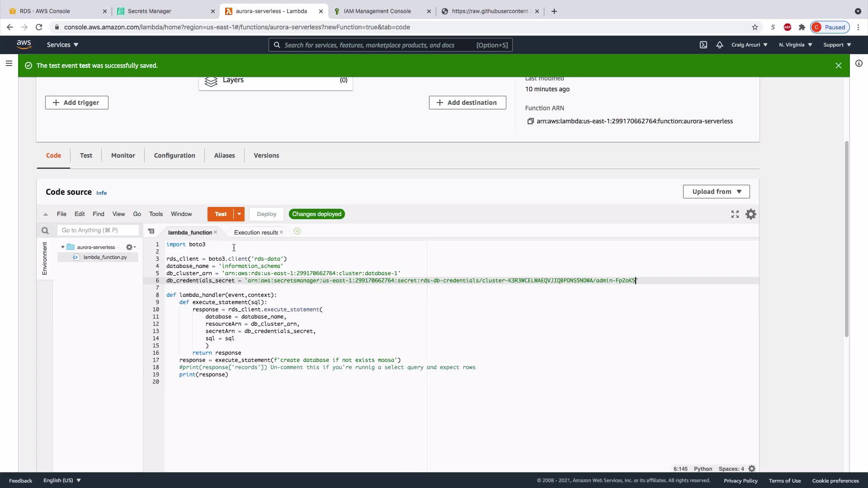Viewport: 868px width, 488px height.
Task: Click the Add trigger button
Action: pos(76,103)
